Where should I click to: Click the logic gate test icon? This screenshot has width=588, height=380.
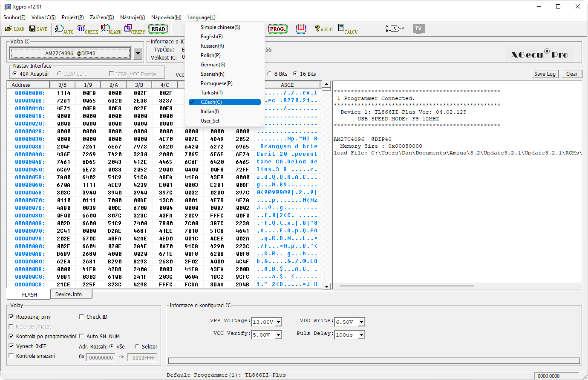point(395,29)
